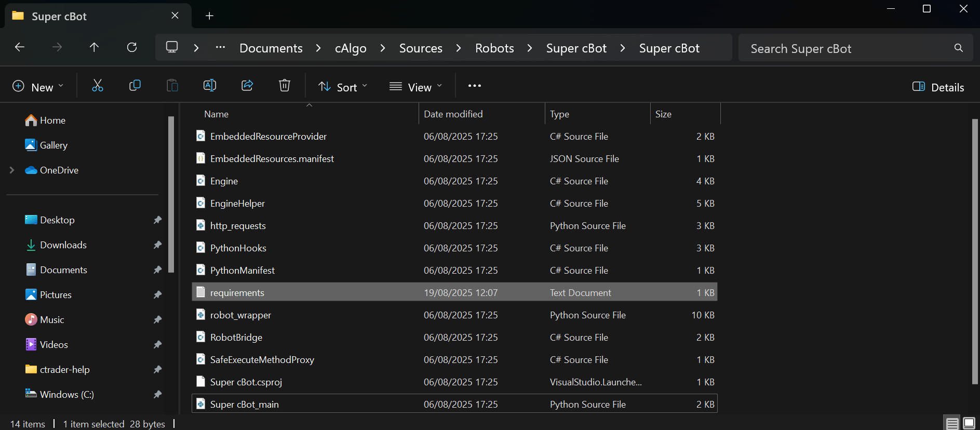The image size is (980, 430).
Task: Navigate to Sources breadcrumb
Action: click(421, 48)
